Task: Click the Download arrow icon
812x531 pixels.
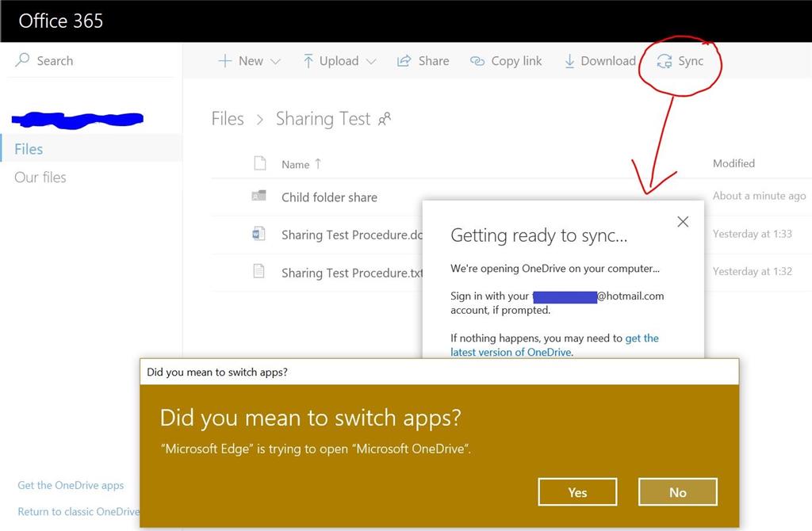Action: pyautogui.click(x=569, y=61)
